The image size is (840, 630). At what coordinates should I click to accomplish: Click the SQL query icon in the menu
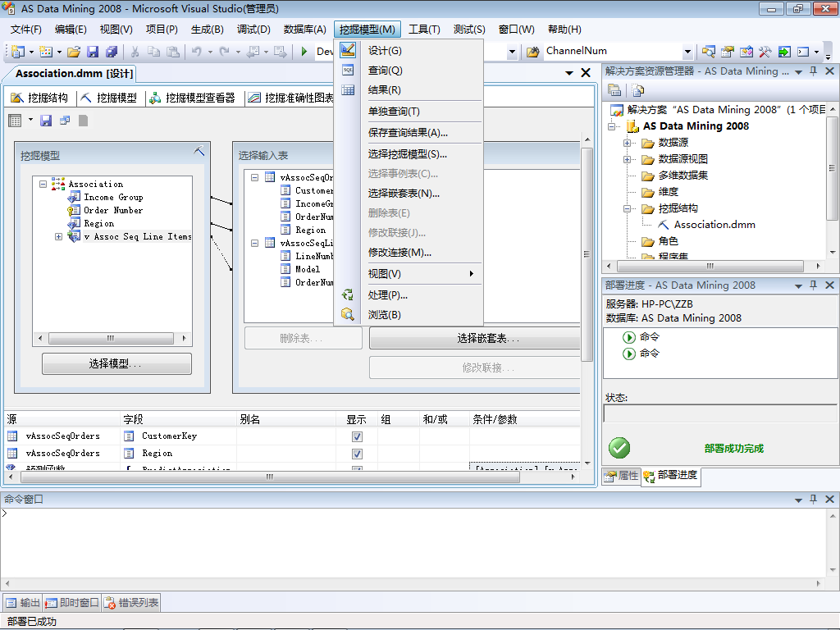tap(348, 71)
